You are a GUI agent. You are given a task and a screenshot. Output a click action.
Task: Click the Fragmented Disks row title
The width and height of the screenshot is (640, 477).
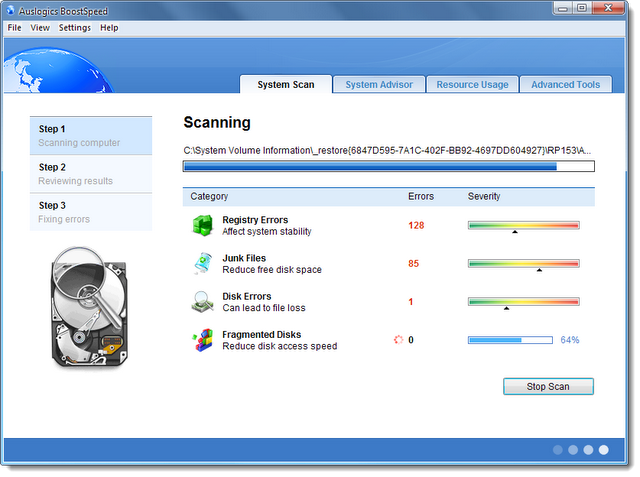(x=262, y=335)
